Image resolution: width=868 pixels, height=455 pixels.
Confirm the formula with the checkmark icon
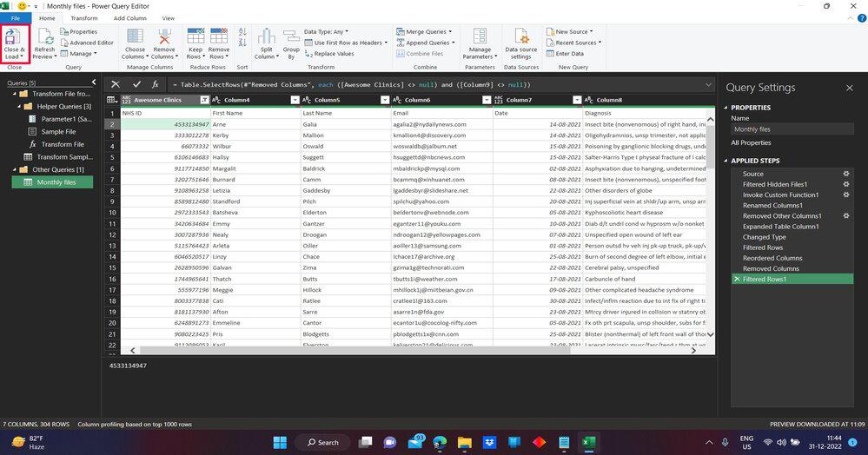[x=136, y=84]
